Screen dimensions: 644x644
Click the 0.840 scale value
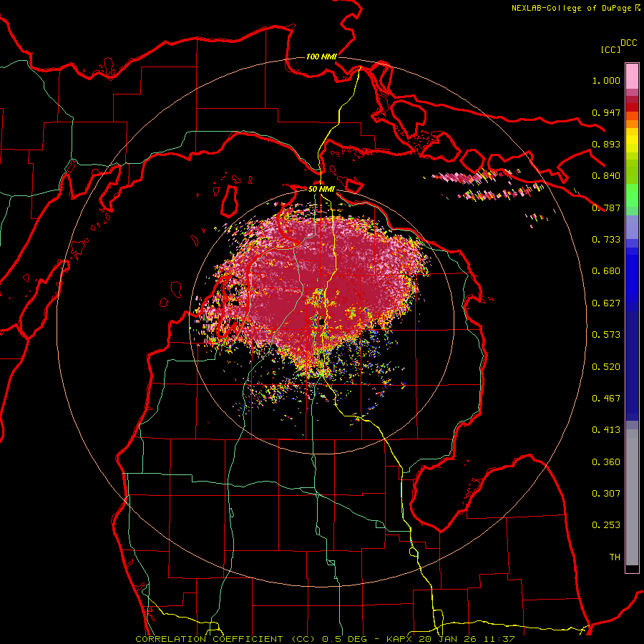click(606, 176)
